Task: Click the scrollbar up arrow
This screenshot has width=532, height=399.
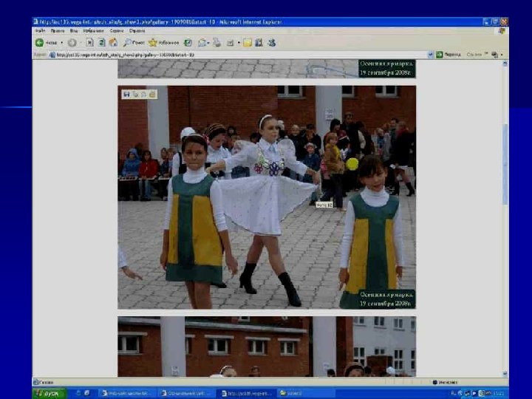Action: (x=505, y=64)
